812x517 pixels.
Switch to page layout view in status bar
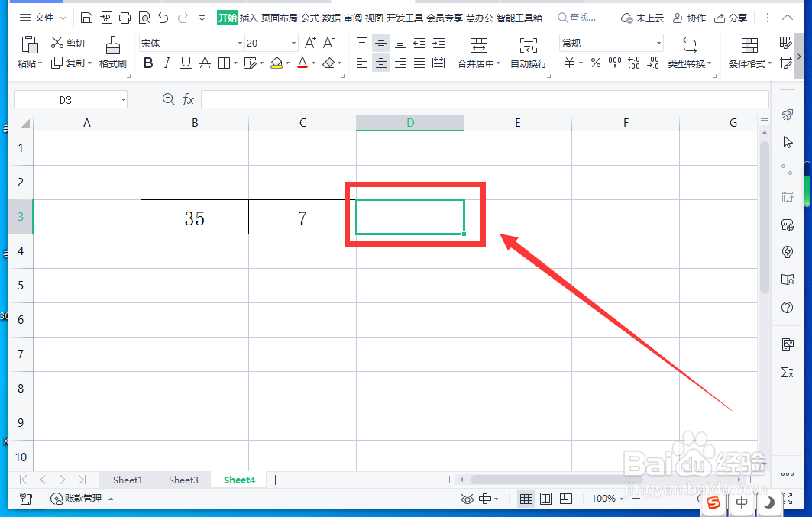[x=546, y=499]
